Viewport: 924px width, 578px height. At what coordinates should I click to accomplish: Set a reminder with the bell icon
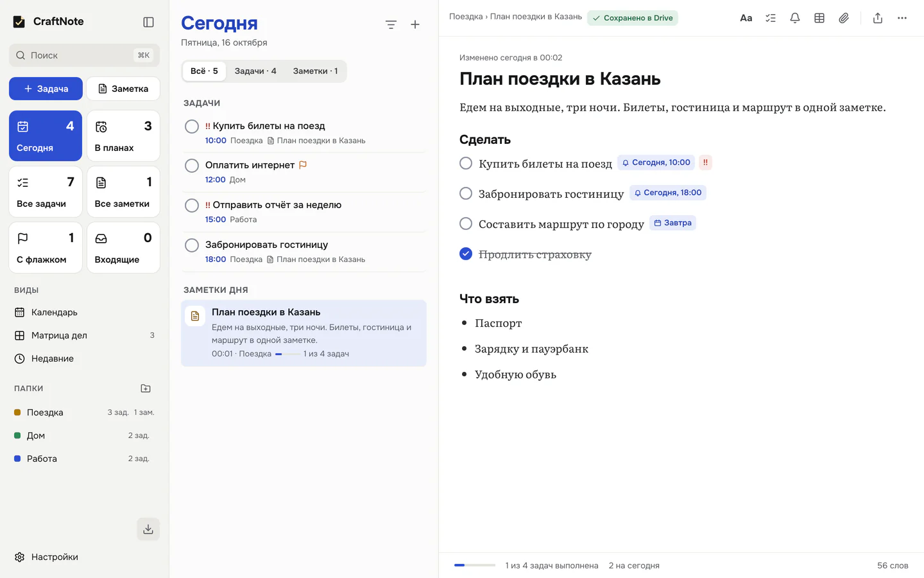[x=795, y=18]
